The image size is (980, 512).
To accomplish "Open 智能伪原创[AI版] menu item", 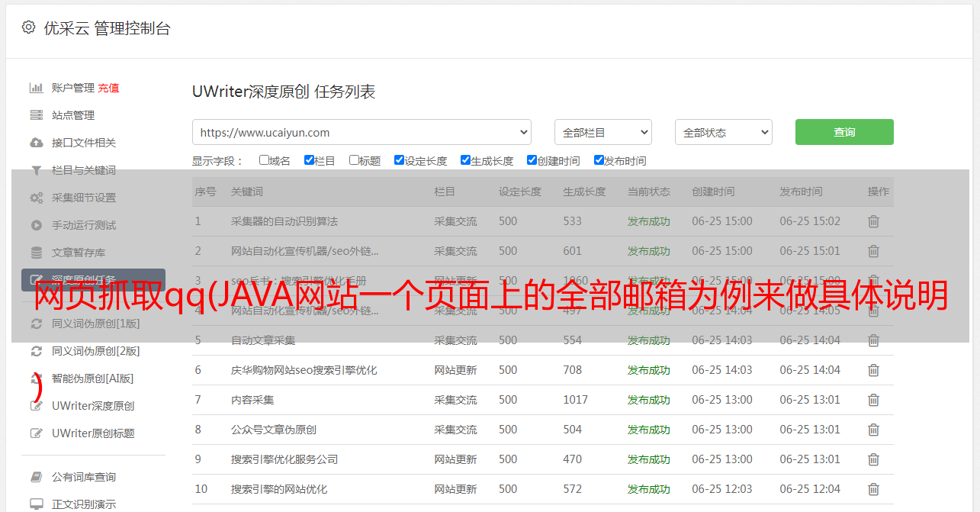I will click(92, 378).
